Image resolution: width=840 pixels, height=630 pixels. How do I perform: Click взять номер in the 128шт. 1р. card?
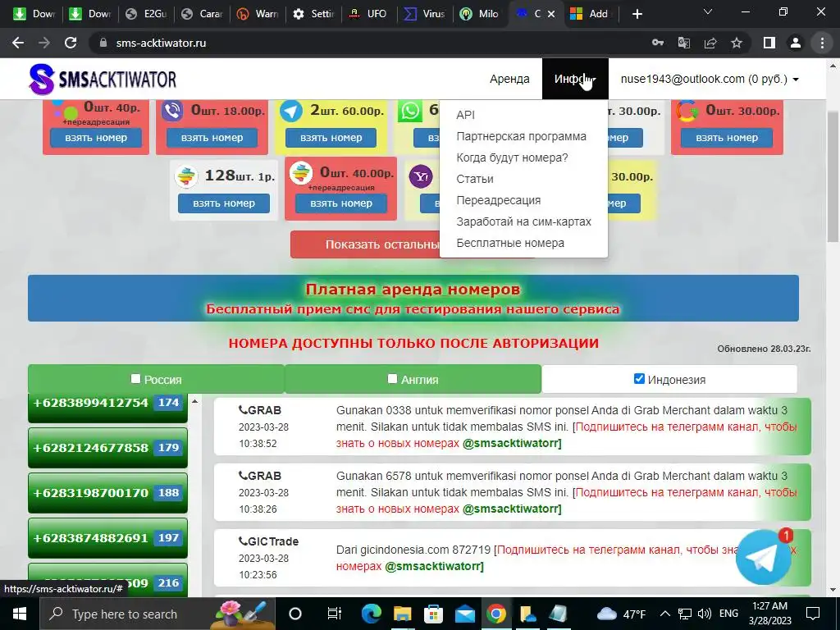click(x=224, y=203)
